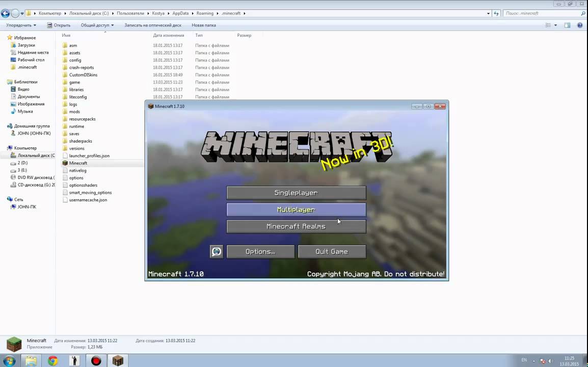Select Домашняя группа in the sidebar
The image size is (588, 367).
tap(32, 126)
